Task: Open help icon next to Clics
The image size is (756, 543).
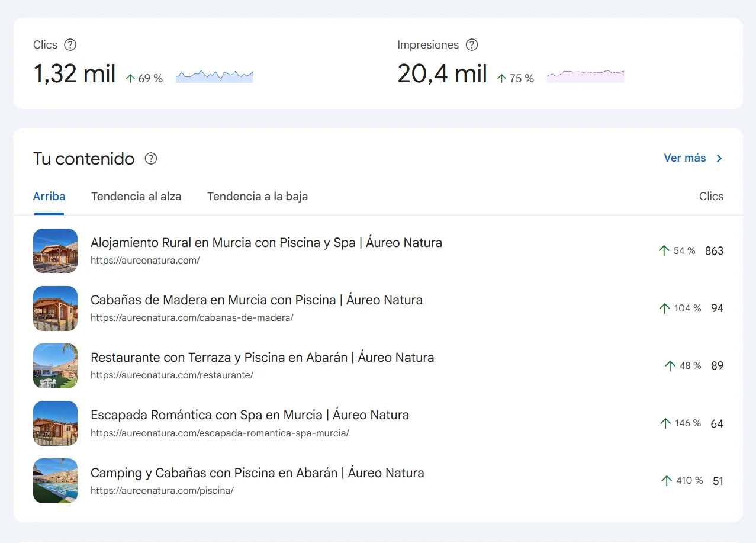Action: point(70,45)
